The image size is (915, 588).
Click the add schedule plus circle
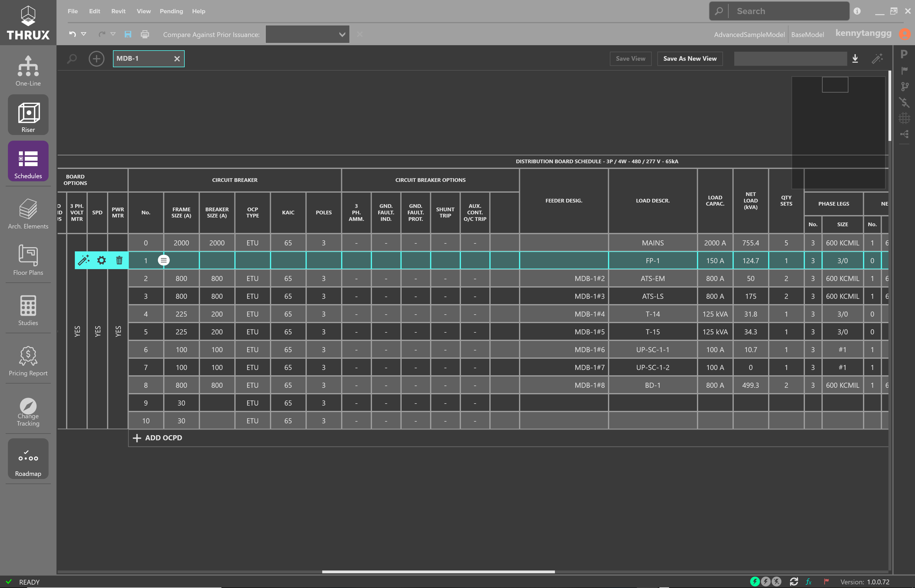click(96, 59)
